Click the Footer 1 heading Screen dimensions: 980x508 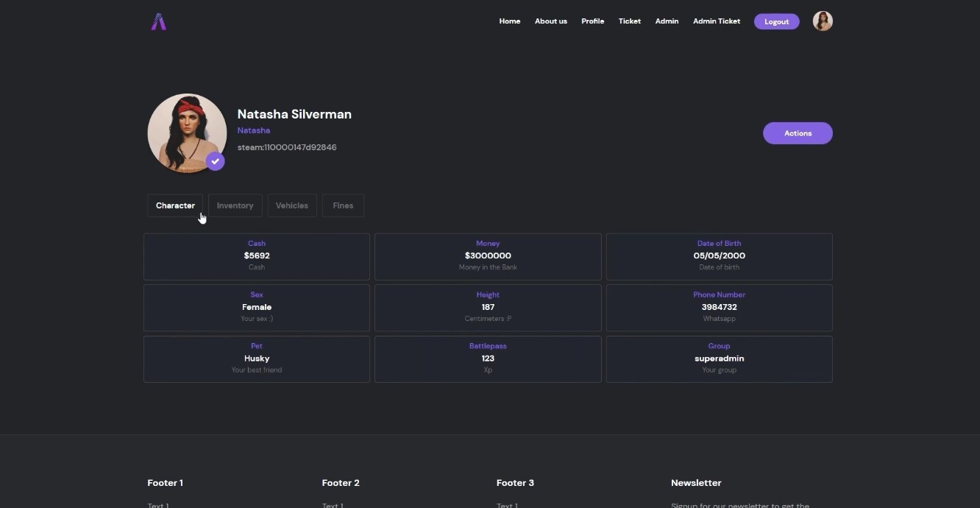[166, 483]
